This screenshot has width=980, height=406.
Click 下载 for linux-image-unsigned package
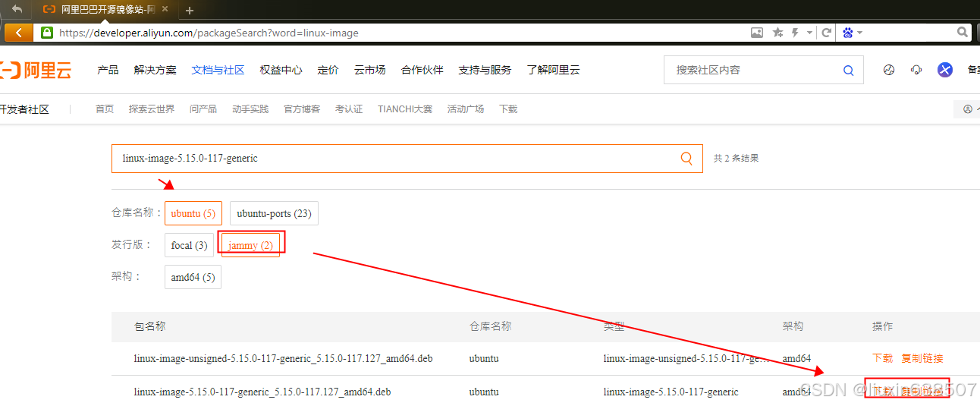[883, 358]
